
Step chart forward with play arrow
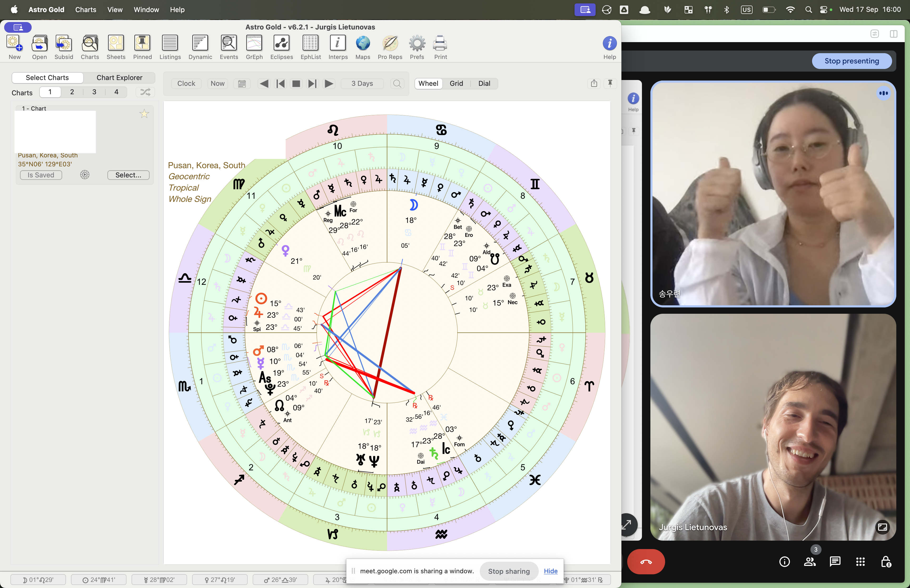[328, 83]
